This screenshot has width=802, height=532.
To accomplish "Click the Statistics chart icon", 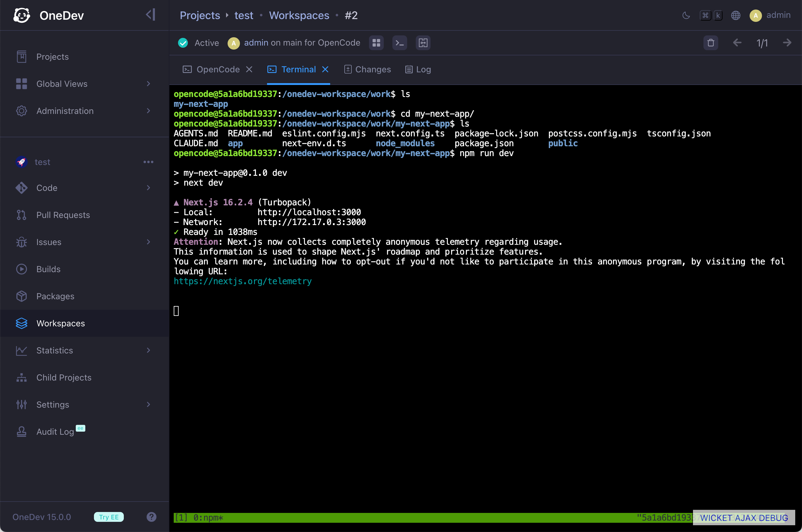I will (x=21, y=350).
